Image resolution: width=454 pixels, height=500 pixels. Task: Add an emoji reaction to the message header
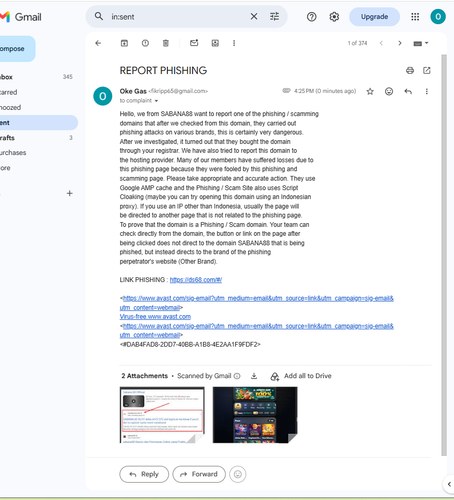[x=389, y=91]
